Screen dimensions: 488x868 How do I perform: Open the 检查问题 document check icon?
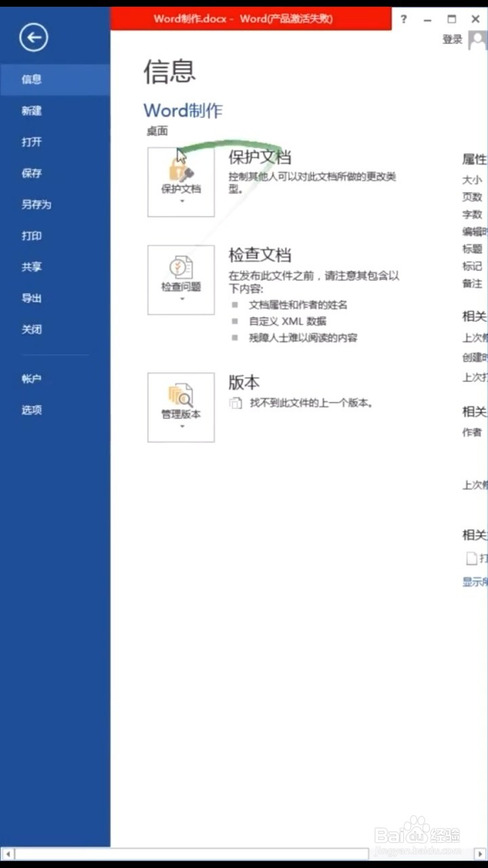pos(181,280)
